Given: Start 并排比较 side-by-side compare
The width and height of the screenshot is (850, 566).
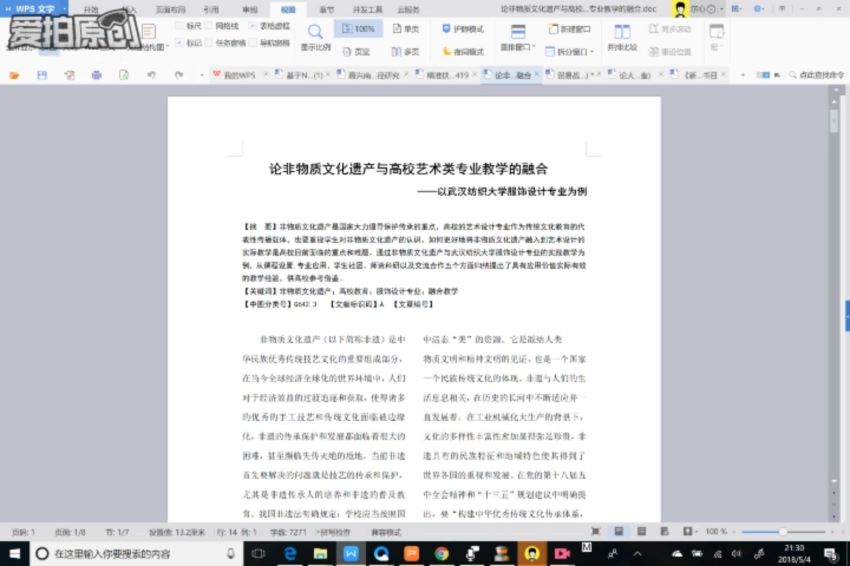Looking at the screenshot, I should (x=622, y=37).
